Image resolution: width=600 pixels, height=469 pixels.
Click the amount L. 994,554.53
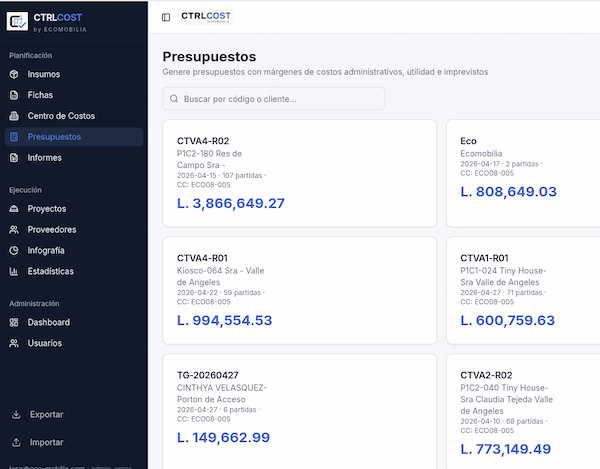pyautogui.click(x=225, y=321)
